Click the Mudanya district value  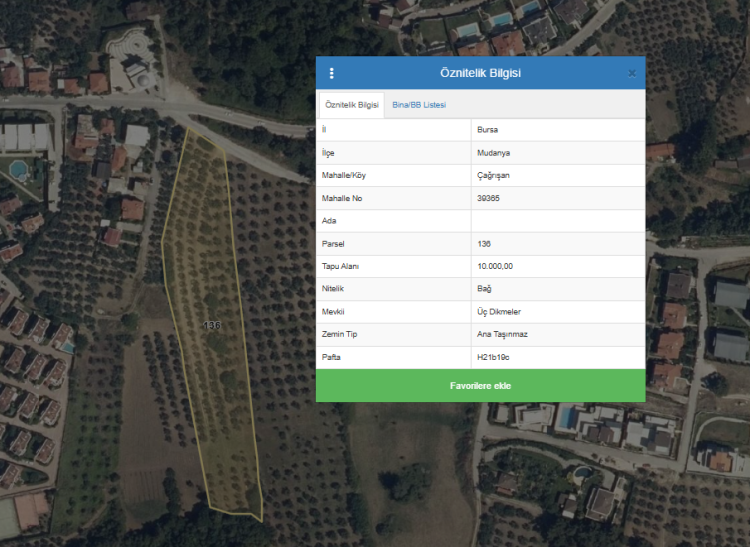tap(495, 153)
